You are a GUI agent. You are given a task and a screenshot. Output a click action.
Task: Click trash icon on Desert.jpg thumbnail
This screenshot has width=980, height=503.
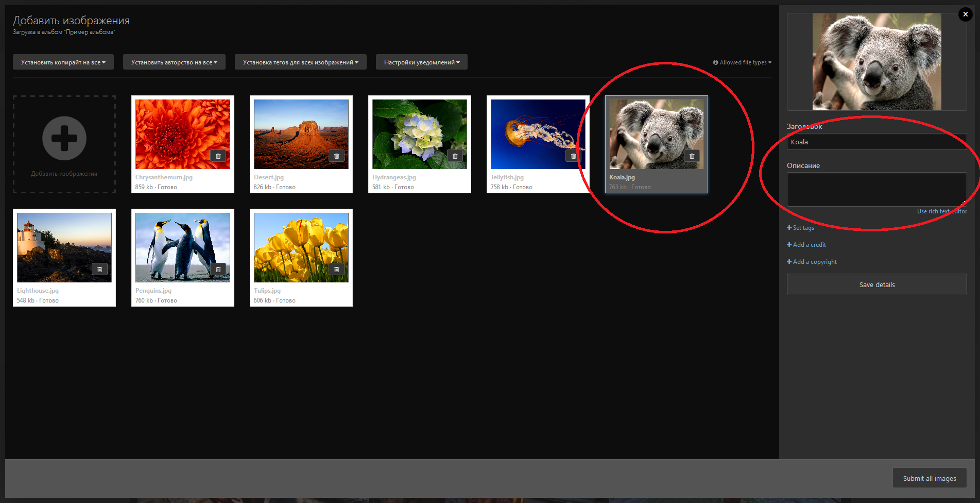pos(336,156)
